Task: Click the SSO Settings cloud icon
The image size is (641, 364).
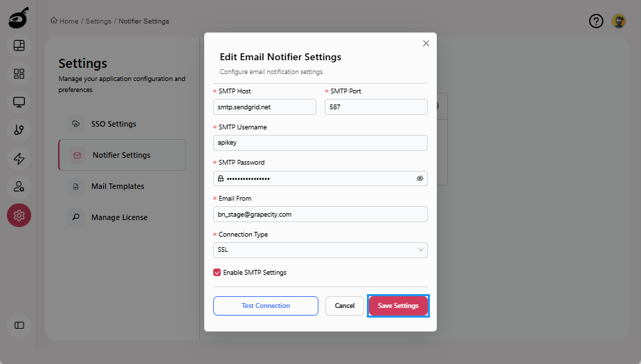Action: tap(76, 124)
